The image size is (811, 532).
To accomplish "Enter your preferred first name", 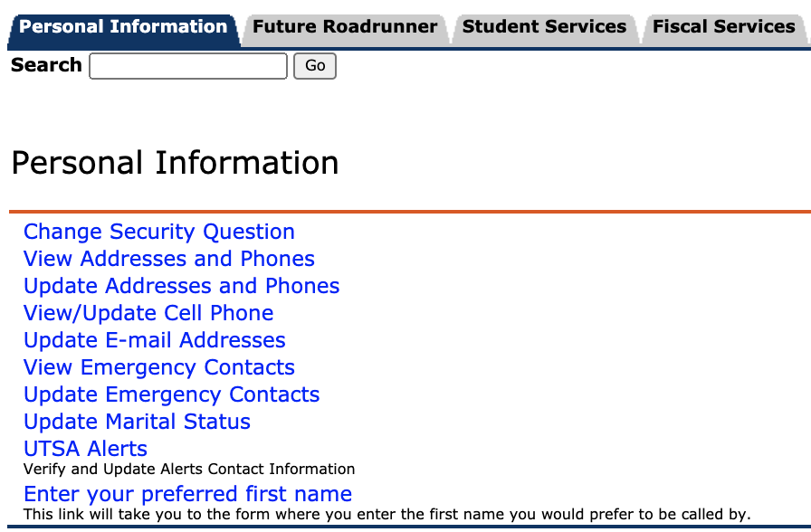I will point(187,494).
